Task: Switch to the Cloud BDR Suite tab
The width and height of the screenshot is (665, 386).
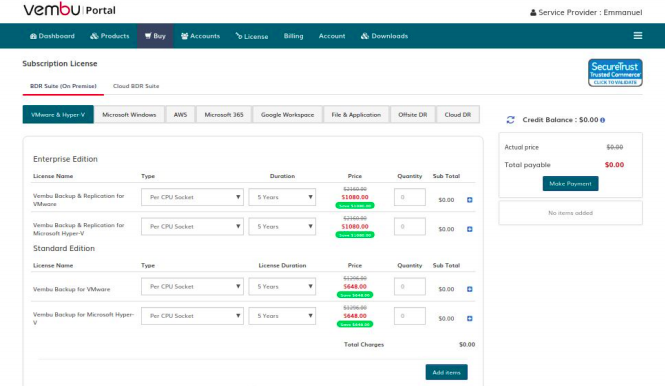Action: click(136, 86)
